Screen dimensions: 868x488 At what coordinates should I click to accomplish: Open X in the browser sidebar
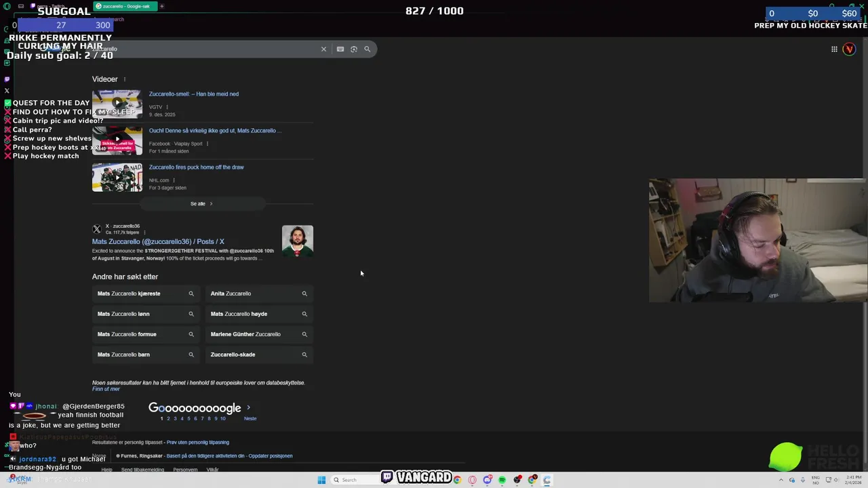pyautogui.click(x=7, y=91)
